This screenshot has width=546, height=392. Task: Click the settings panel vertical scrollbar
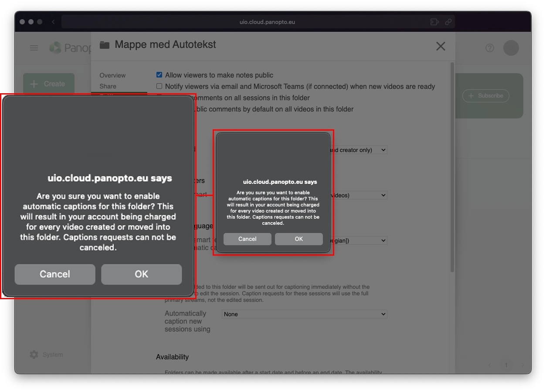(x=452, y=168)
